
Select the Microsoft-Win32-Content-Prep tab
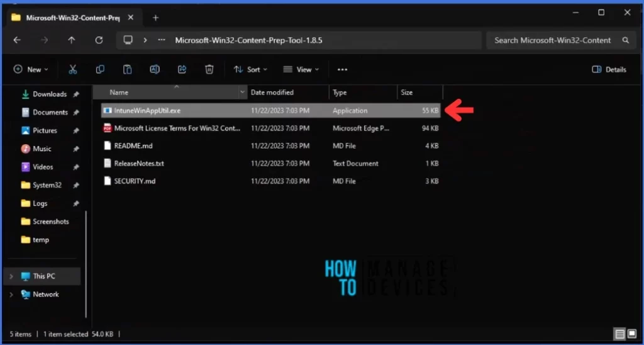[x=73, y=18]
